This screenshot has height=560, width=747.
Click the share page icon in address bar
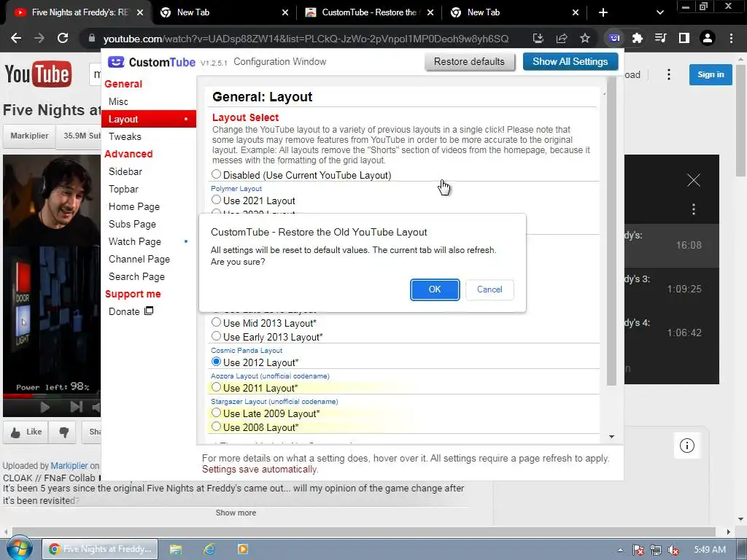(x=562, y=38)
